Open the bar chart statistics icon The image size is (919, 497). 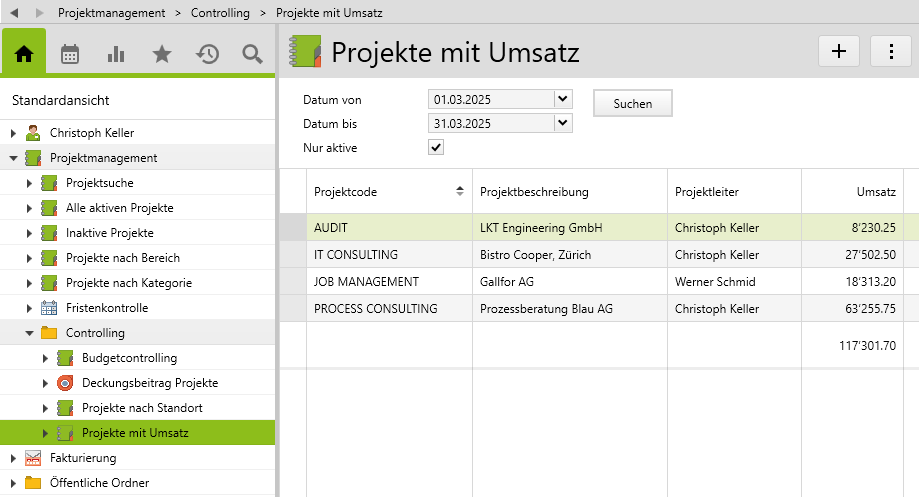tap(116, 54)
